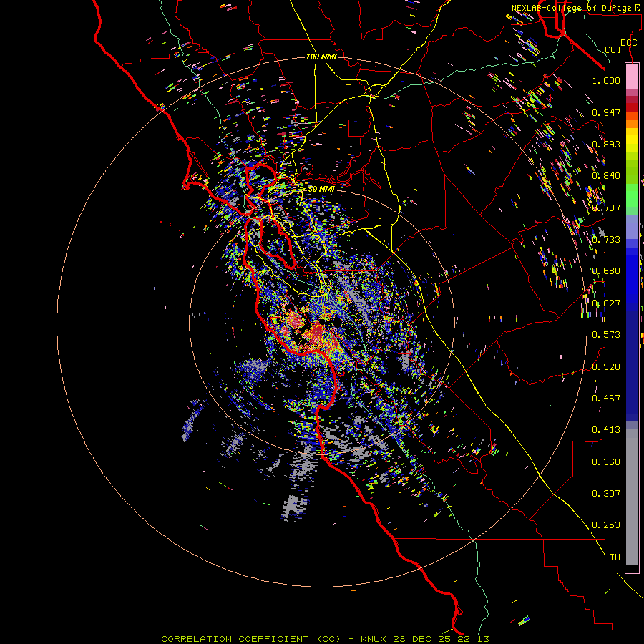The height and width of the screenshot is (644, 644).
Task: Pick the lavender segment of the color bar
Action: point(632,227)
